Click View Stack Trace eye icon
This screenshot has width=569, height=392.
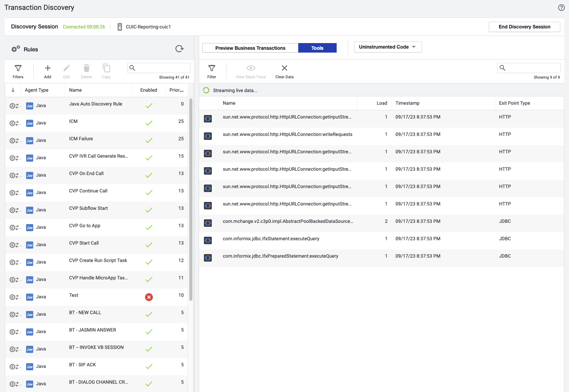[x=251, y=68]
